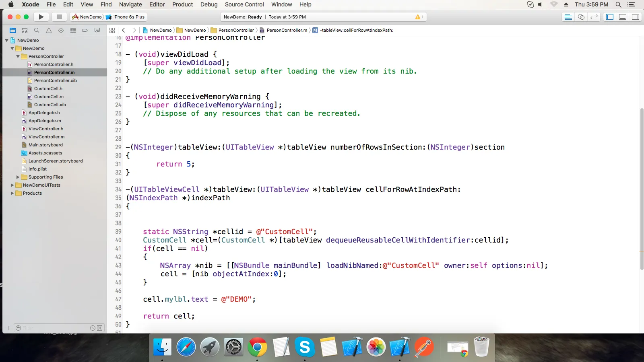Viewport: 644px width, 362px height.
Task: Expand the Products group
Action: click(12, 193)
